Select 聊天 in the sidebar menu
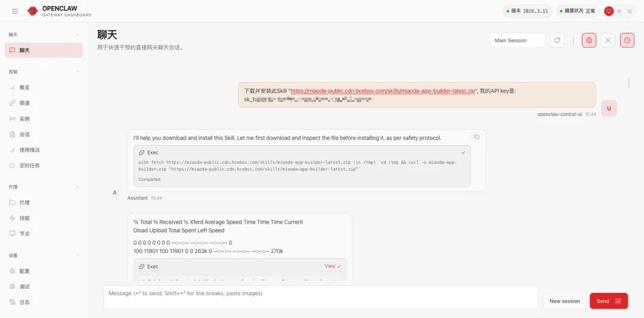 [x=44, y=50]
